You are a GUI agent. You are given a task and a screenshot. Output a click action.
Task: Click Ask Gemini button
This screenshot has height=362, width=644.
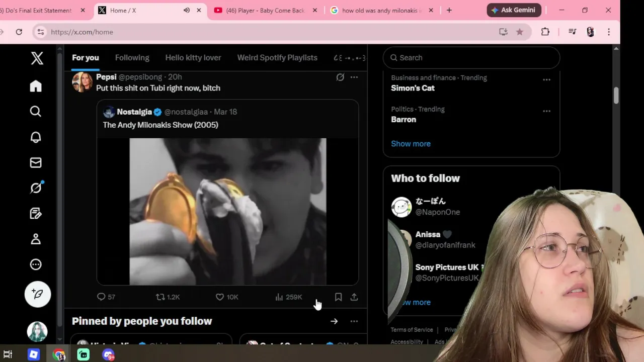514,10
